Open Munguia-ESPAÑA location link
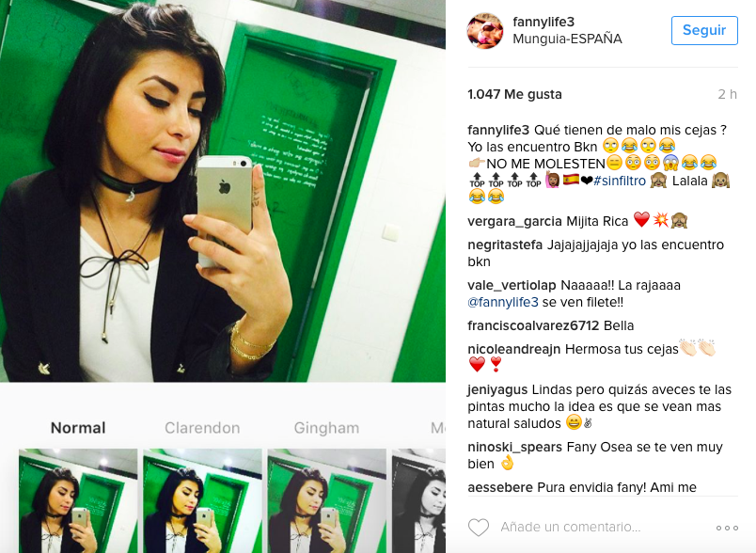756x553 pixels. (x=567, y=39)
